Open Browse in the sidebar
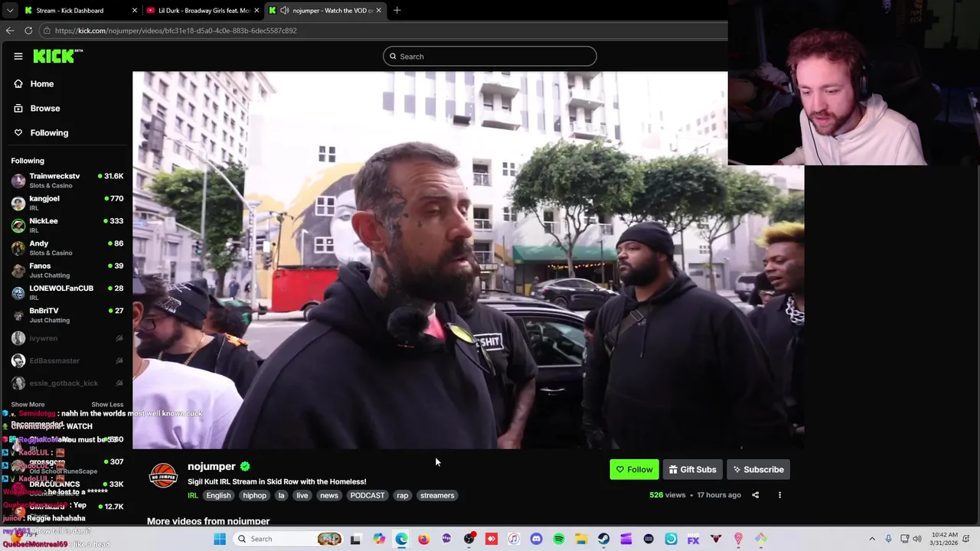980x551 pixels. pos(45,109)
